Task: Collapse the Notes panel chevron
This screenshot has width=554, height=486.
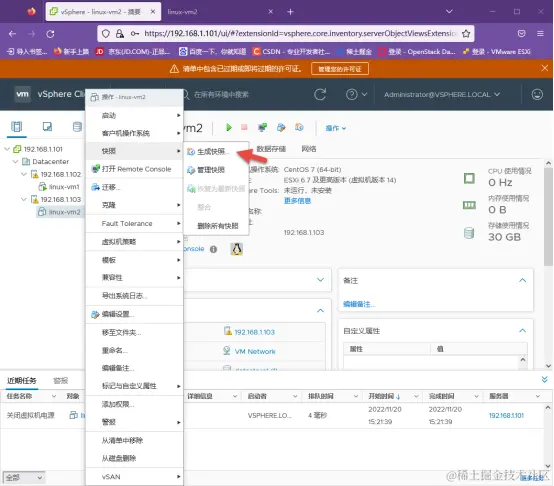Action: click(x=523, y=280)
